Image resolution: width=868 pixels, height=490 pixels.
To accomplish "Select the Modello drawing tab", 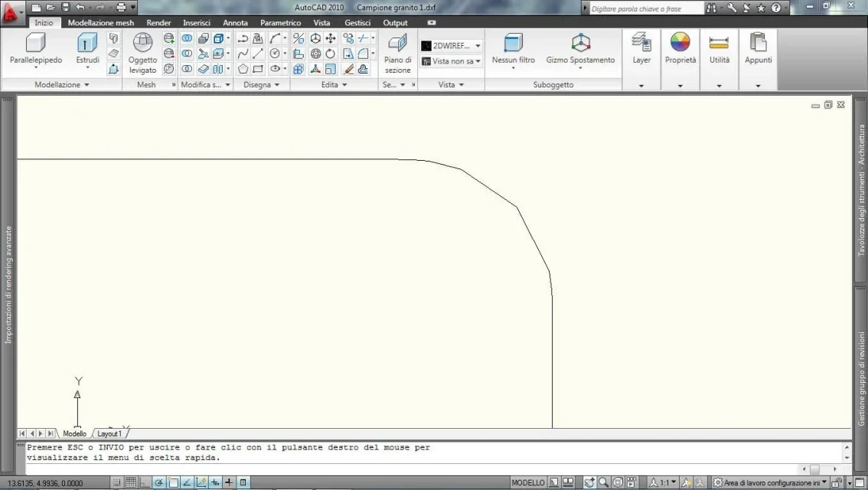I will (x=74, y=433).
